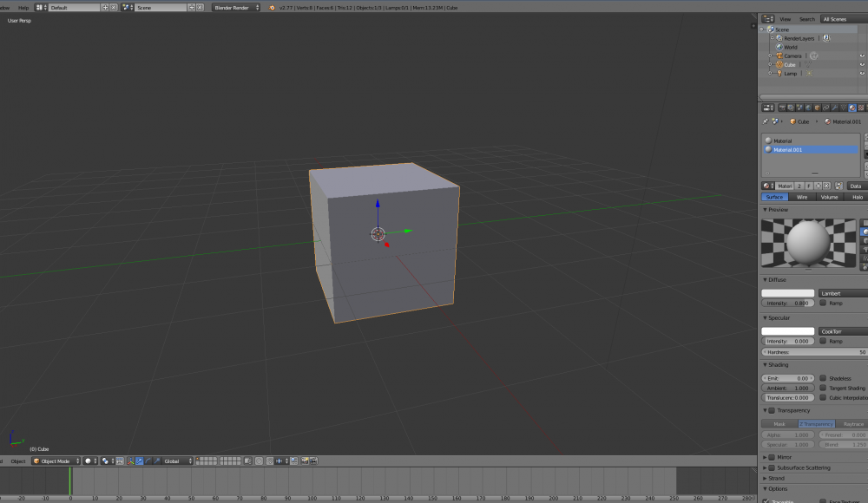
Task: Enable the Subsurface Scattering checkbox
Action: [x=772, y=467]
